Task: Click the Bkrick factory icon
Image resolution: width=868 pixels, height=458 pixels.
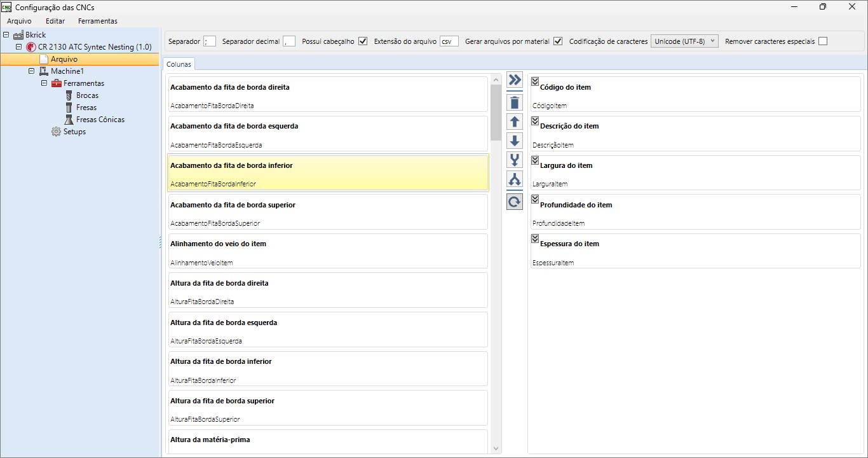Action: [x=18, y=35]
